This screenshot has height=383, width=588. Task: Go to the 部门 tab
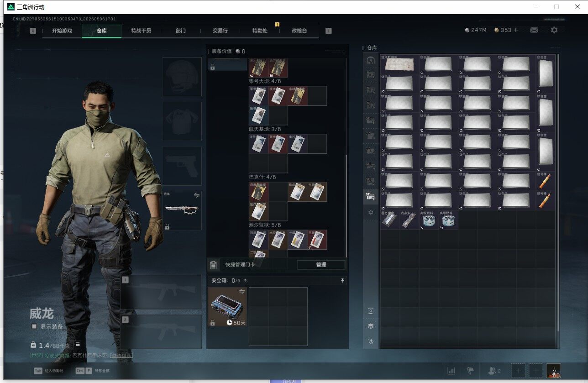(x=181, y=31)
